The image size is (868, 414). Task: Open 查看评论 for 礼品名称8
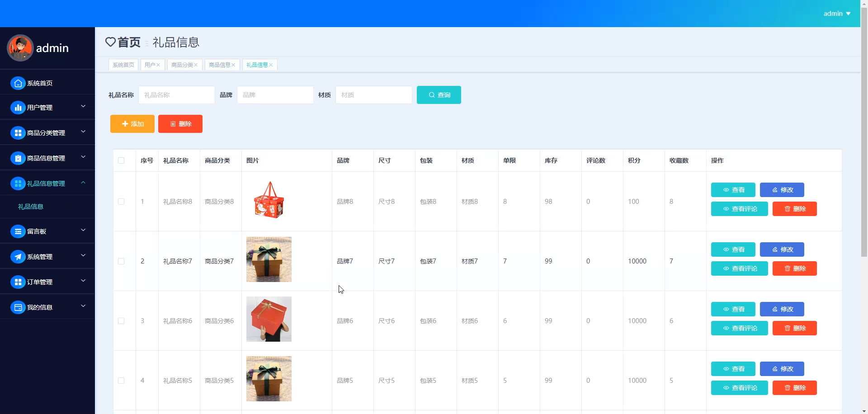pyautogui.click(x=740, y=209)
